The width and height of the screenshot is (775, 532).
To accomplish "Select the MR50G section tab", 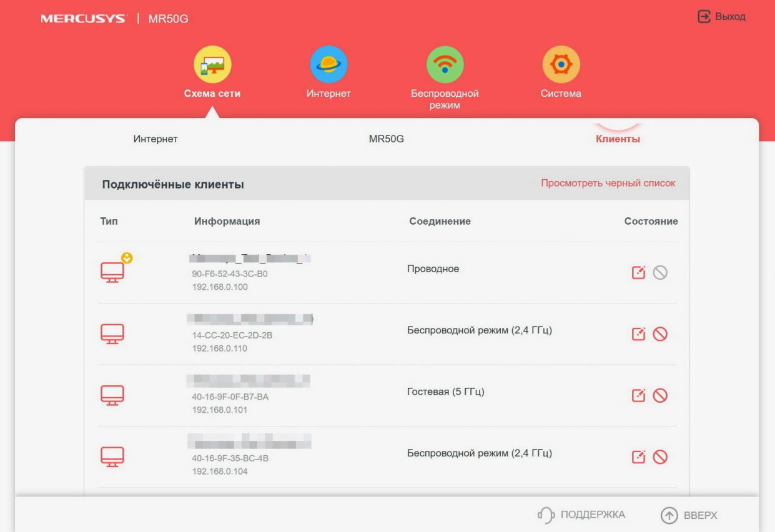I will pos(387,139).
